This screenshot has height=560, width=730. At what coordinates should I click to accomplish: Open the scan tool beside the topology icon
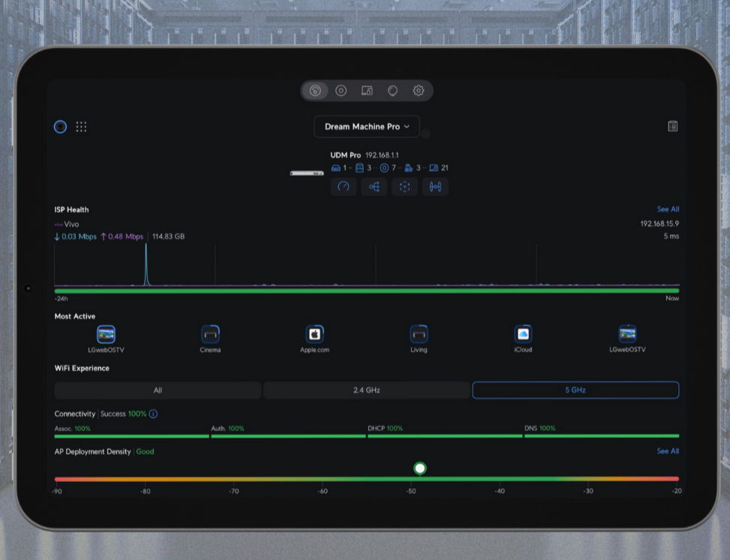click(x=404, y=187)
